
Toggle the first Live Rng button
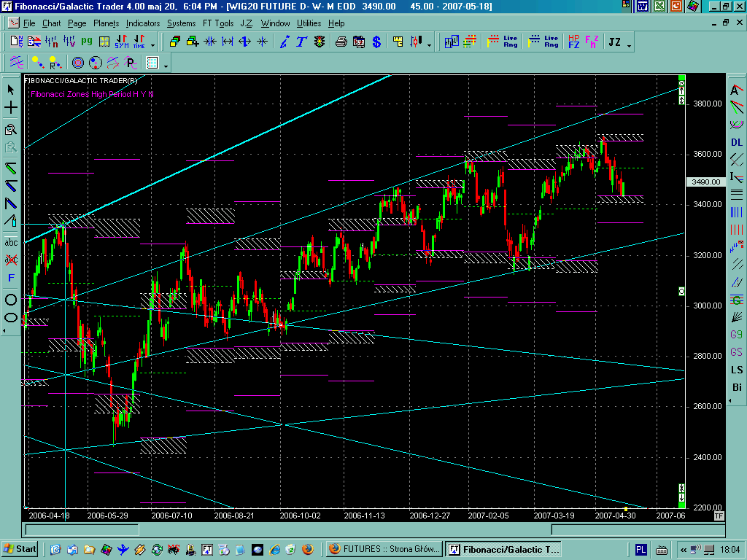coord(511,42)
